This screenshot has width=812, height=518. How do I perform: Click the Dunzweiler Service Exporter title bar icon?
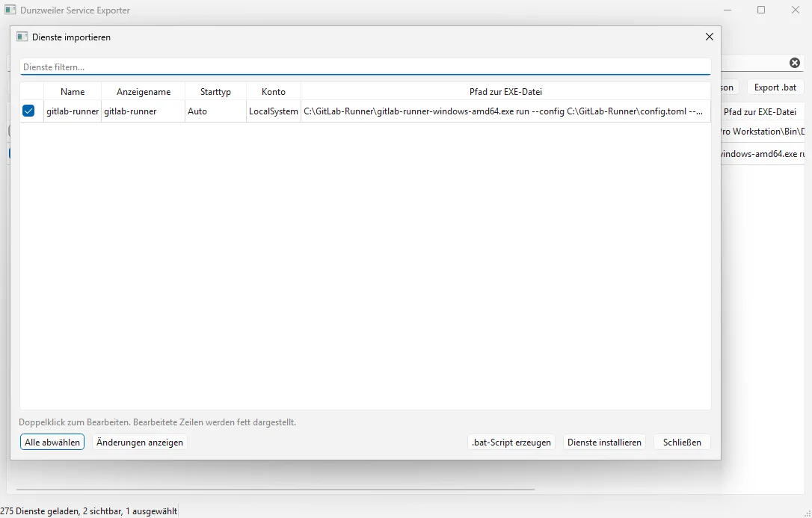pyautogui.click(x=10, y=10)
